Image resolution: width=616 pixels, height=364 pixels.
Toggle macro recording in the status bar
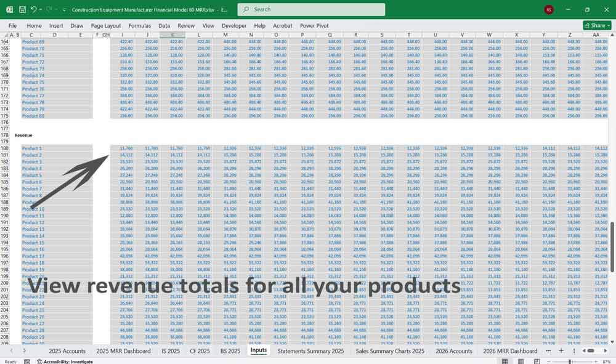click(27, 360)
